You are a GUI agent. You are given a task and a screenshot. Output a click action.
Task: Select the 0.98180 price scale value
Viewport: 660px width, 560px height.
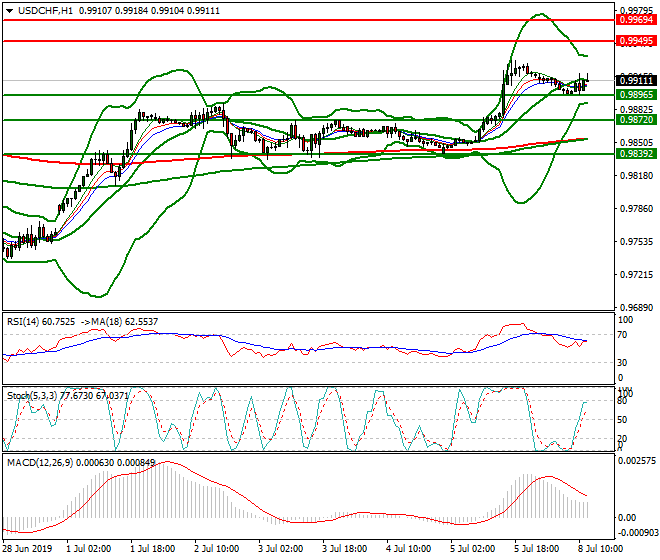(x=637, y=176)
